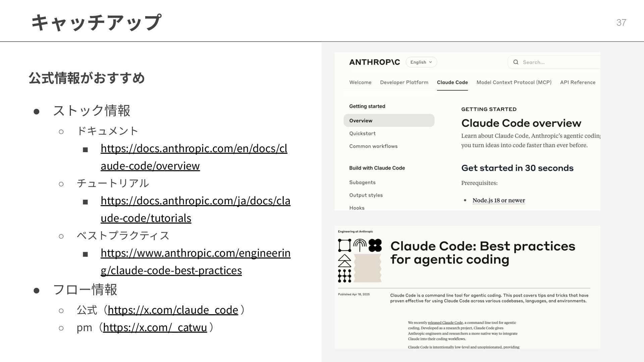644x362 pixels.
Task: Click the Build with Claude Code section header
Action: pyautogui.click(x=377, y=168)
